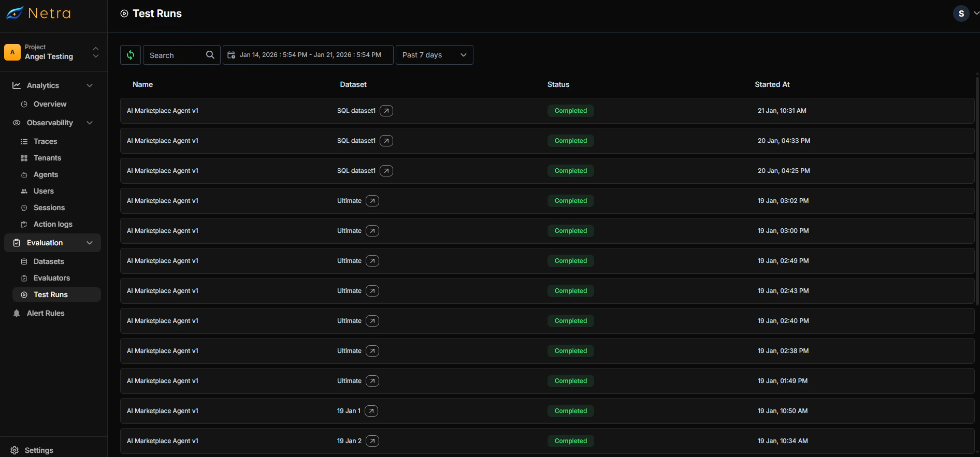Collapse the Observability section chevron
The height and width of the screenshot is (457, 980).
tap(90, 123)
